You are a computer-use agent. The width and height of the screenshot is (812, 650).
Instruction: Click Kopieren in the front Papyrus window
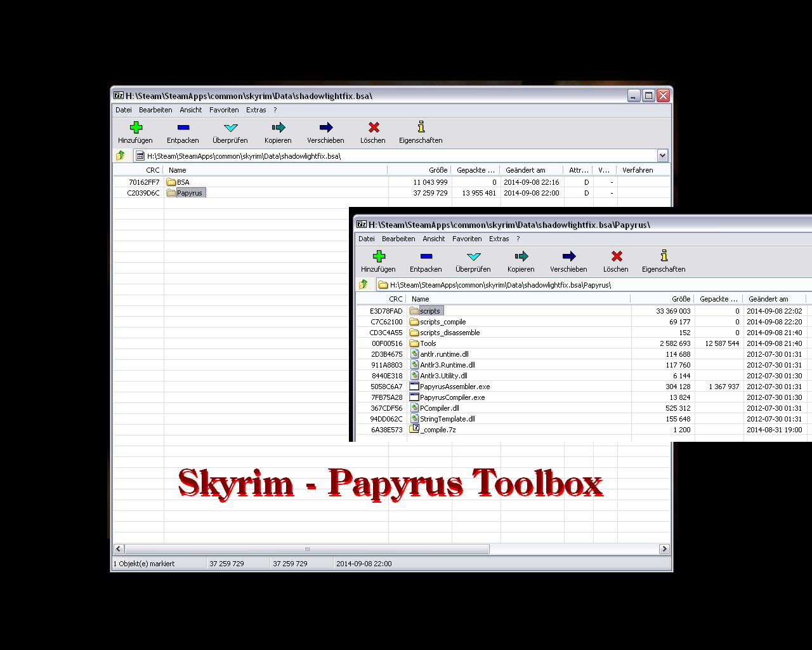tap(521, 262)
